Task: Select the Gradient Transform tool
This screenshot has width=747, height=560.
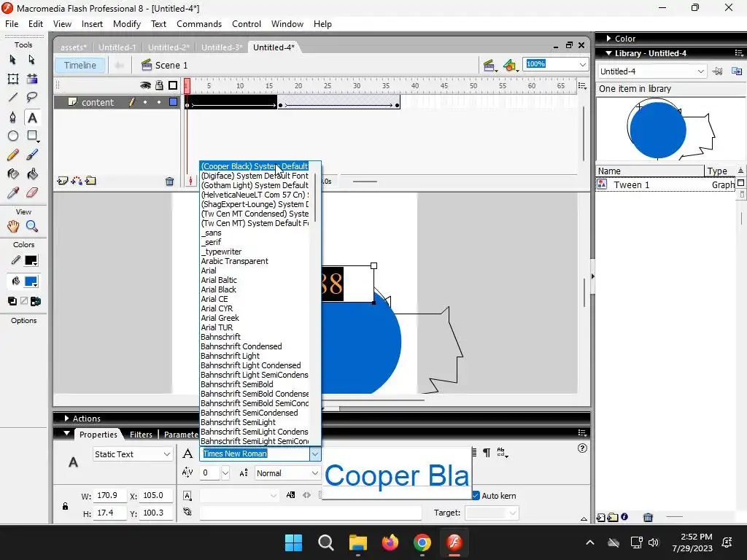Action: click(x=32, y=79)
